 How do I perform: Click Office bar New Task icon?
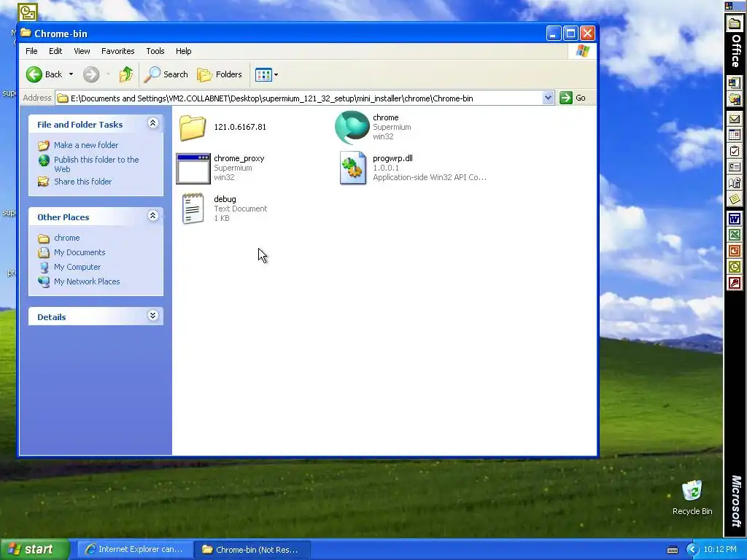tap(734, 152)
